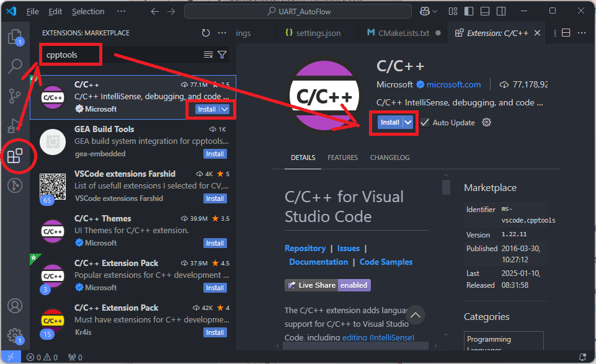Toggle the bottom panel
The height and width of the screenshot is (364, 596).
click(484, 11)
